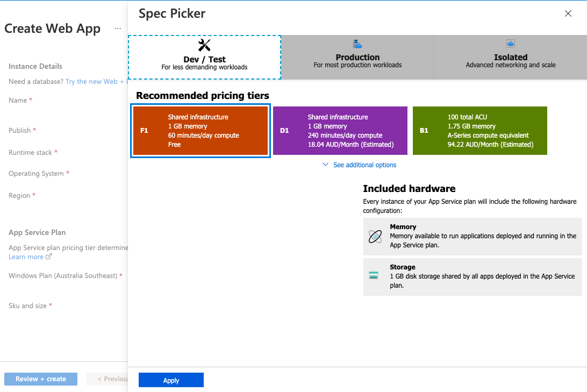The width and height of the screenshot is (587, 392).
Task: Click the Isolated cloud icon
Action: tap(511, 44)
